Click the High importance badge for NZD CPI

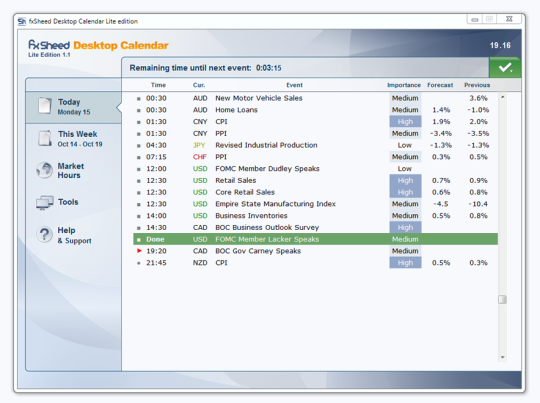pyautogui.click(x=405, y=263)
